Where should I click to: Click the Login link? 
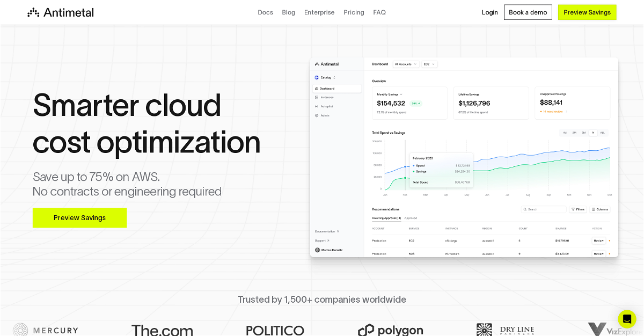pos(489,12)
